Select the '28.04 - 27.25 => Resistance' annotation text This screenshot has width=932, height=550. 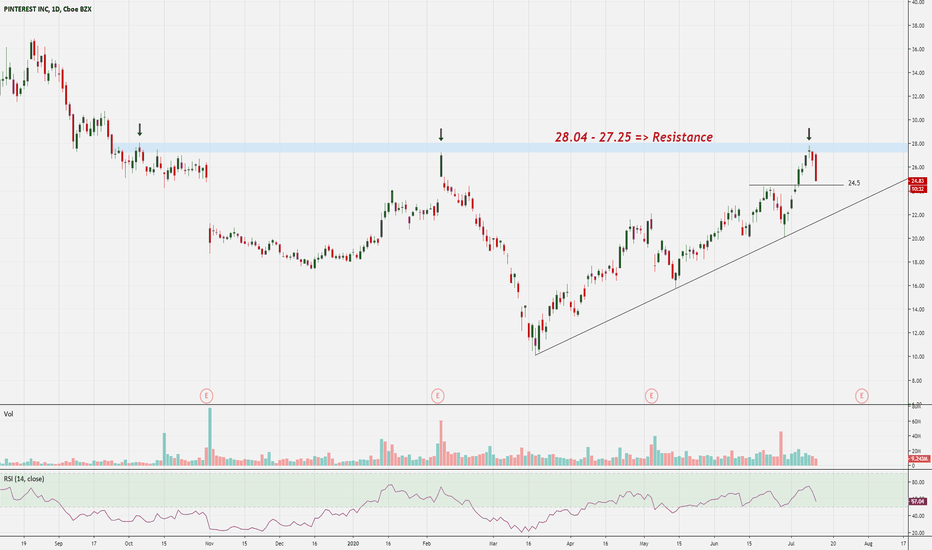click(x=634, y=137)
